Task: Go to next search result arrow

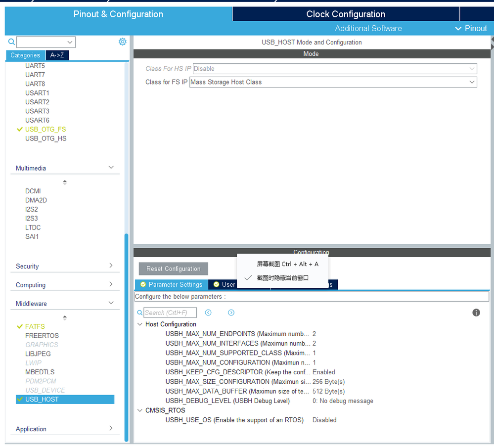Action: (x=231, y=313)
